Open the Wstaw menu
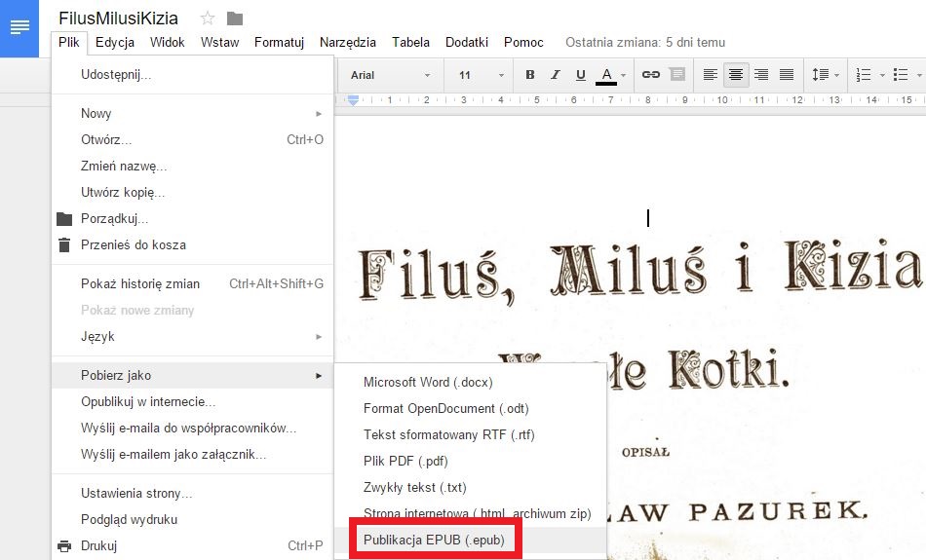 tap(219, 43)
